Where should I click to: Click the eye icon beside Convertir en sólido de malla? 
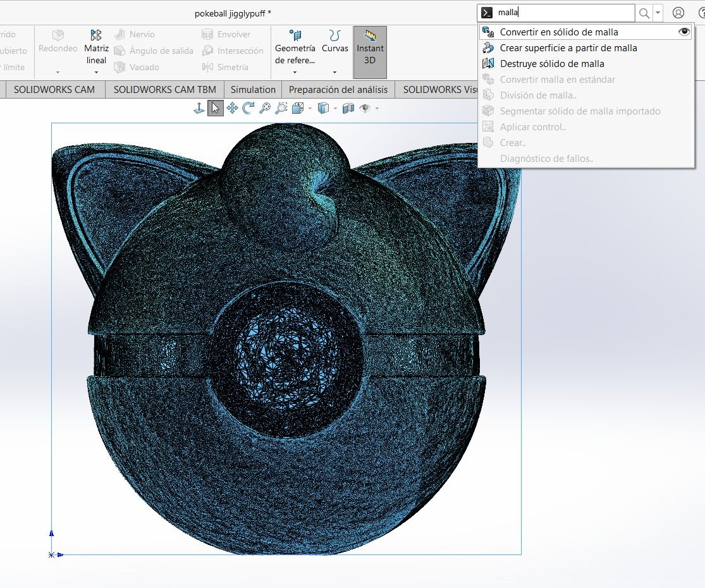pyautogui.click(x=684, y=32)
